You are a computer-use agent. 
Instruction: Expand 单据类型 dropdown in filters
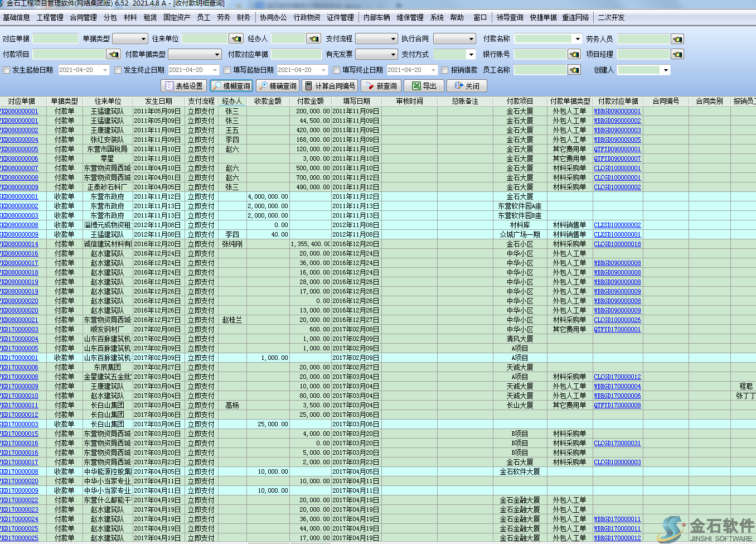143,38
